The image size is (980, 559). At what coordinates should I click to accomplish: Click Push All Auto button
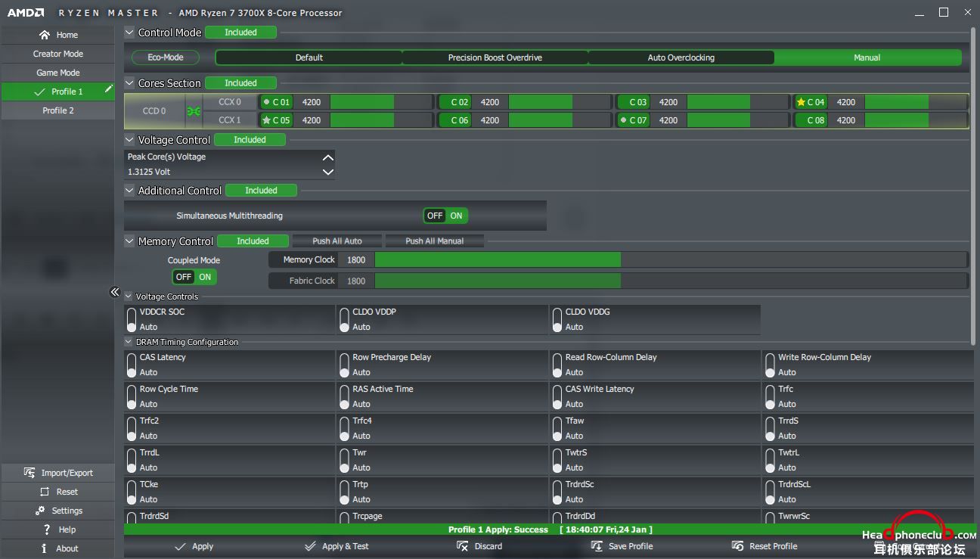pyautogui.click(x=337, y=241)
